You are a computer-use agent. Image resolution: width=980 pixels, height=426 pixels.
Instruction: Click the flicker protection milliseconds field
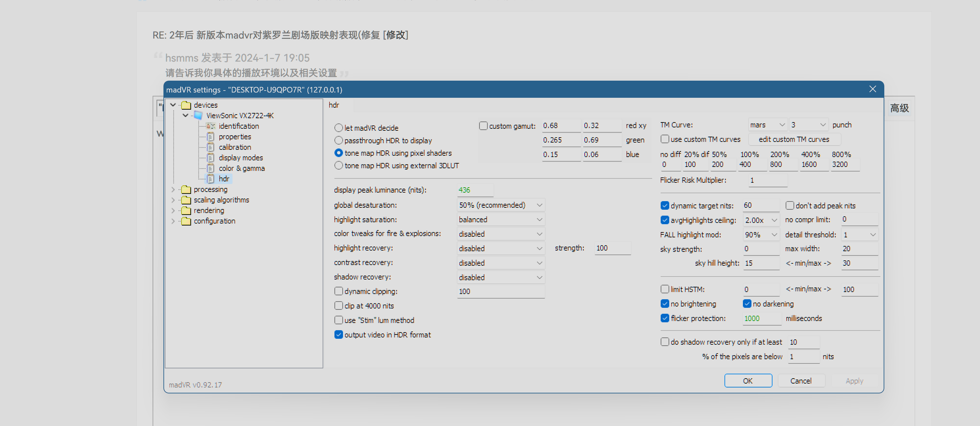click(x=762, y=318)
